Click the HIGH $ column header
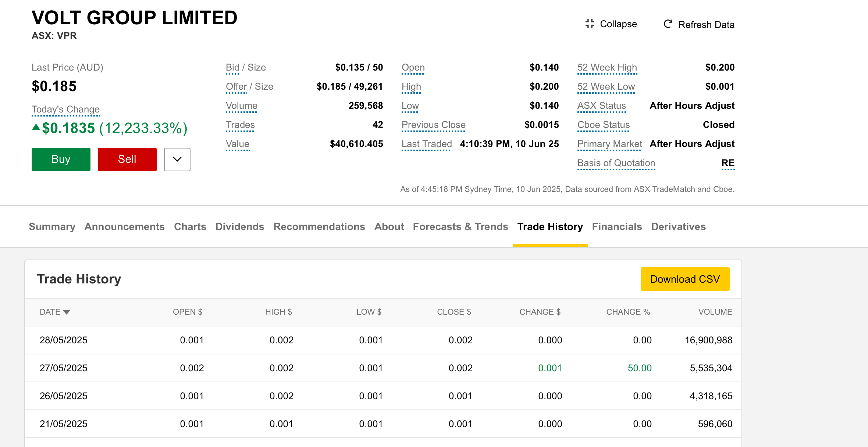Screen dimensions: 868x447 coord(278,312)
